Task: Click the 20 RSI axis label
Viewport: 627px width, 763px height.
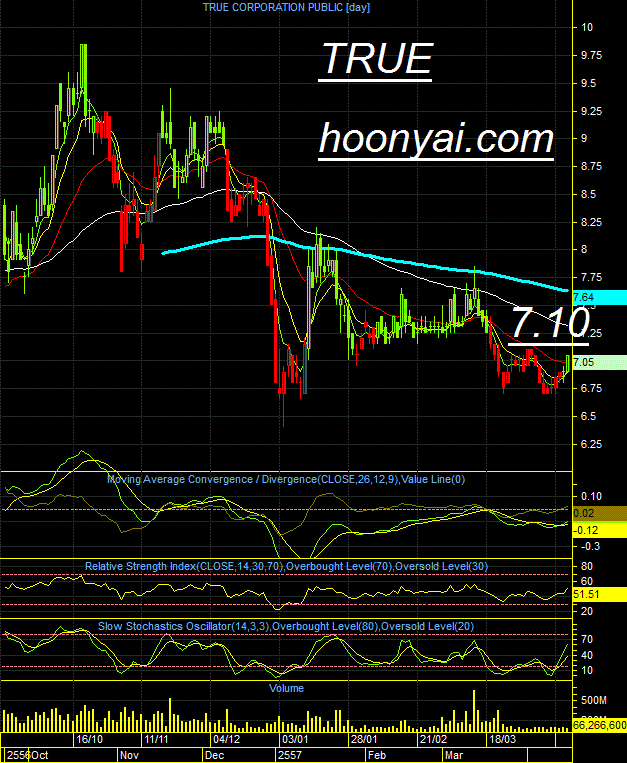Action: pos(587,611)
